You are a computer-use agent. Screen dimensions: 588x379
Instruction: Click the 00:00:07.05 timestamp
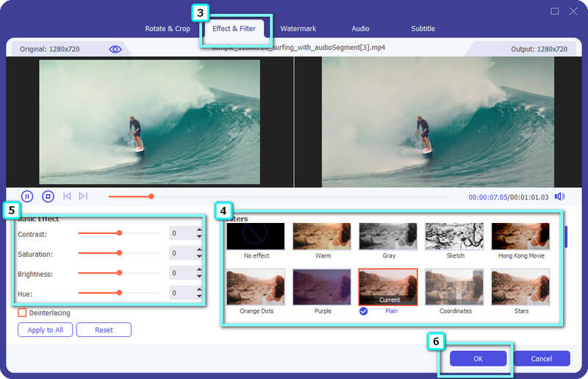click(487, 197)
